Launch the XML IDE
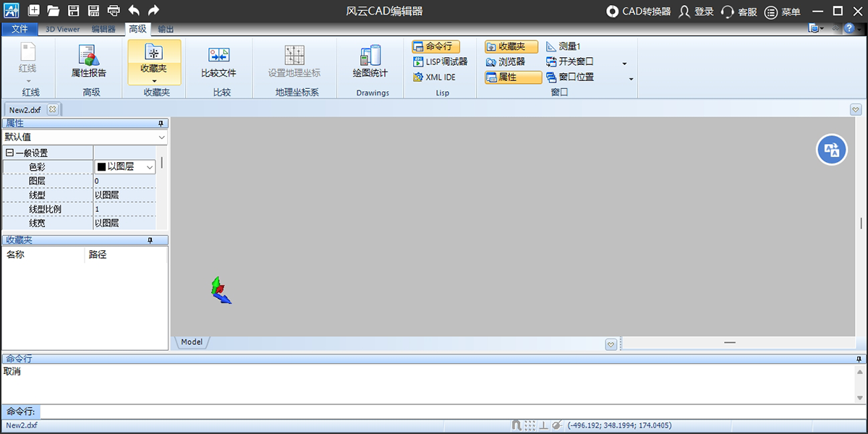The height and width of the screenshot is (434, 868). pos(433,77)
